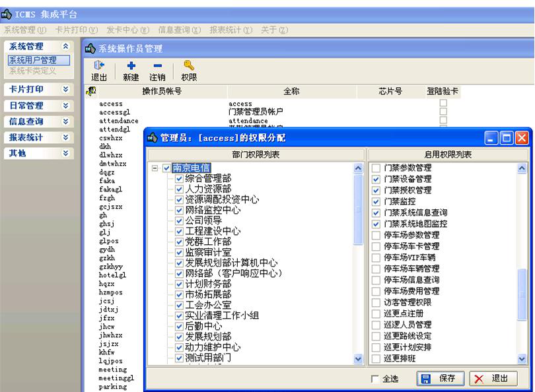Uncheck 门禁设备管理 permission
The height and width of the screenshot is (392, 535).
point(376,179)
